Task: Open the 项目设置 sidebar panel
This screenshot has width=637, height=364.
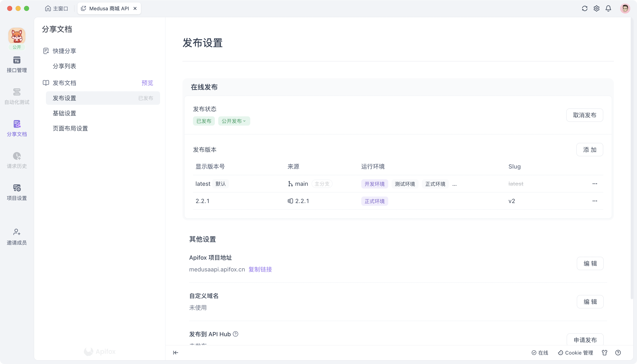Action: tap(16, 192)
